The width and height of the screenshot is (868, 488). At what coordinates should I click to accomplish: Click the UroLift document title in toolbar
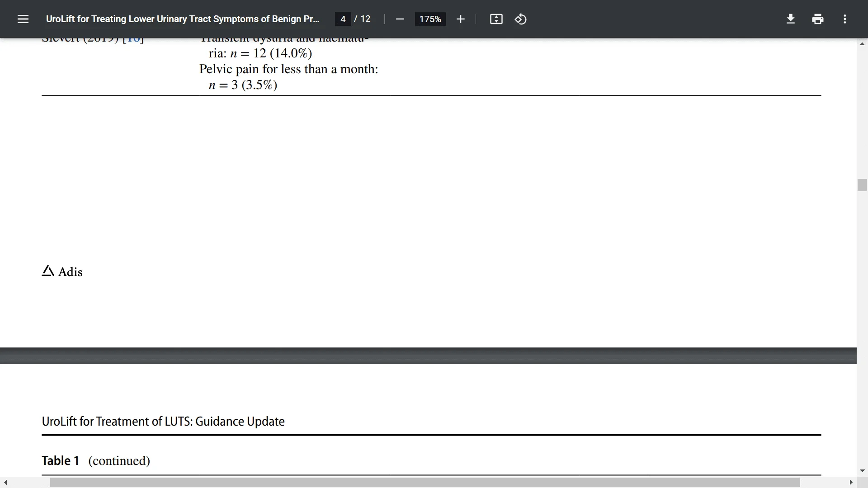[x=183, y=19]
